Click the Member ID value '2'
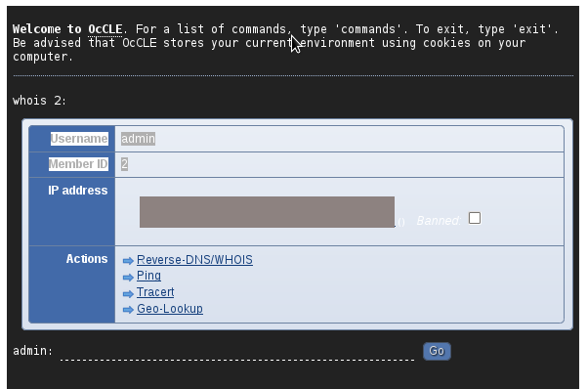The width and height of the screenshot is (588, 389). click(124, 164)
